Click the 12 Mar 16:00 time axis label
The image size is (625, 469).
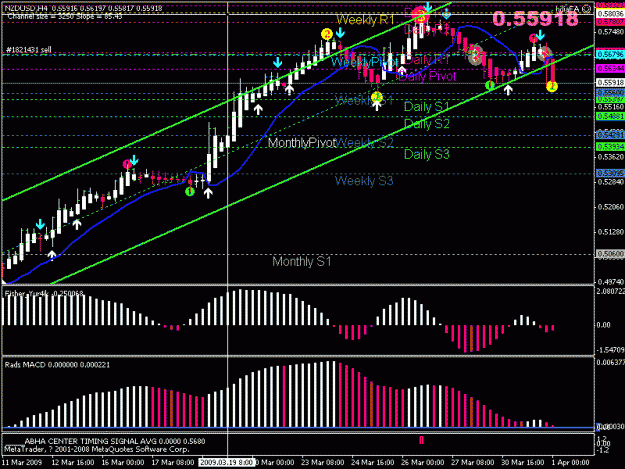73,462
